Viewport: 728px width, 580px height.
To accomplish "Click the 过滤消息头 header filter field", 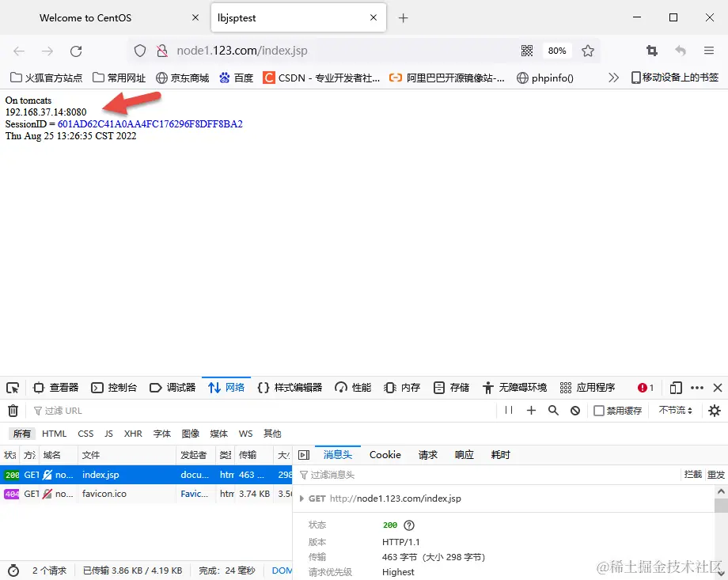I will (x=487, y=475).
